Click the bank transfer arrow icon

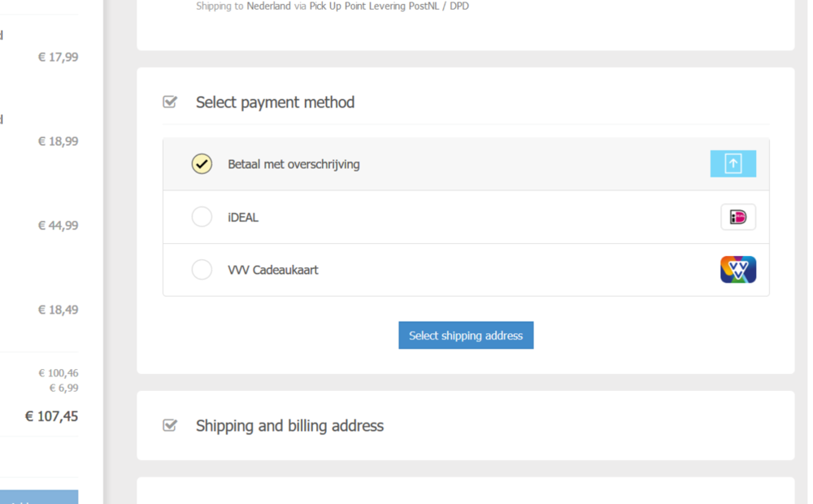[x=733, y=164]
